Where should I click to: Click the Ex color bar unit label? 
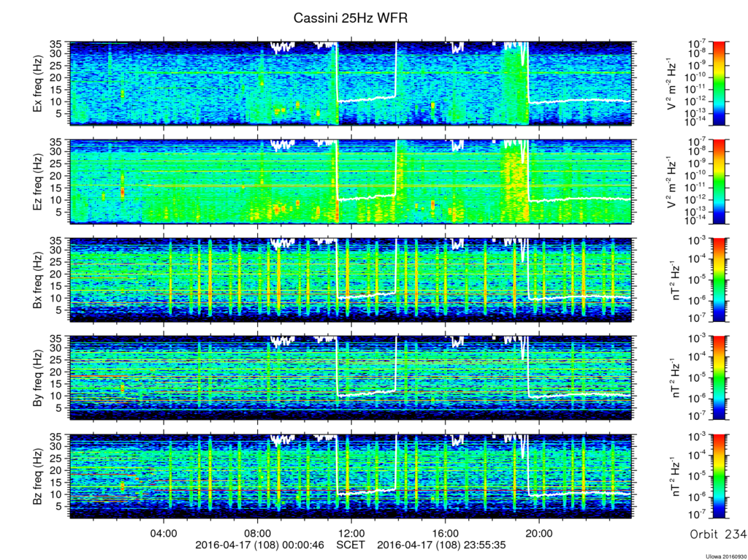671,84
